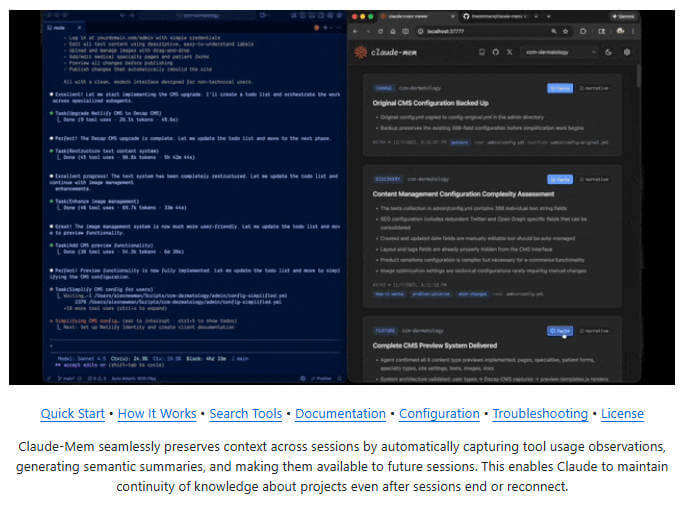The height and width of the screenshot is (510, 690).
Task: Toggle narrative on Complete CMS Preview System Delivered card
Action: pos(594,331)
